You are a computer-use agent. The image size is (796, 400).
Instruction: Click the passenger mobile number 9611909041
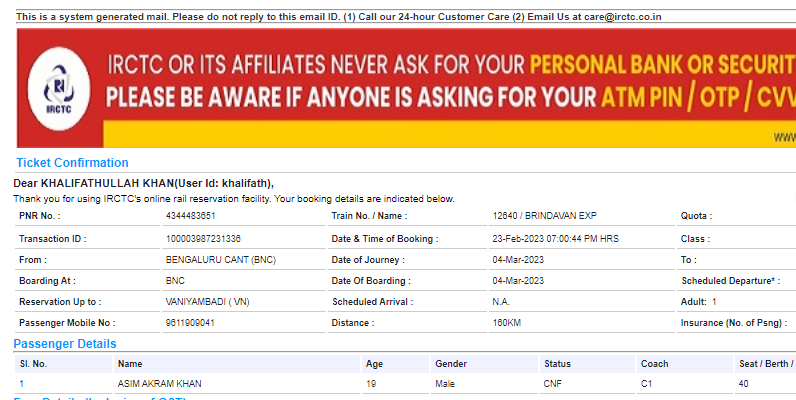coord(190,323)
